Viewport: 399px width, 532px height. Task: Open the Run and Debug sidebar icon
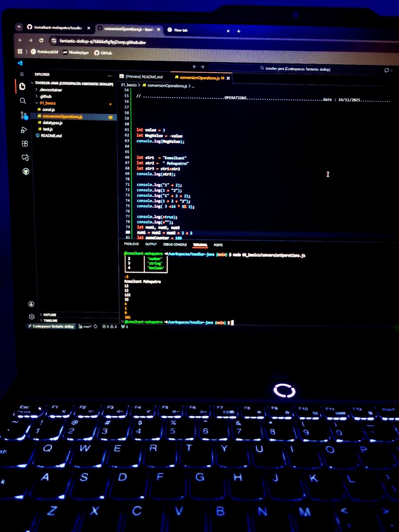click(x=24, y=129)
